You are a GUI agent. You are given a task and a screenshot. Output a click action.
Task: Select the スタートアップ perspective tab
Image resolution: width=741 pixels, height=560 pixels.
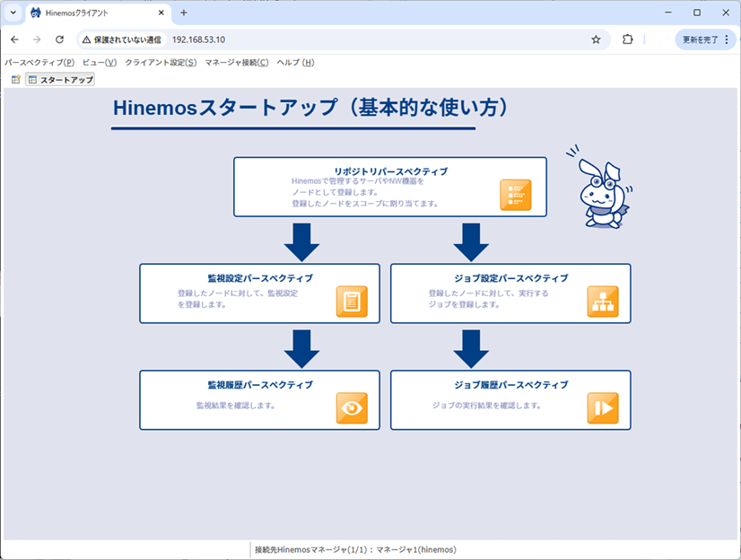tap(60, 80)
